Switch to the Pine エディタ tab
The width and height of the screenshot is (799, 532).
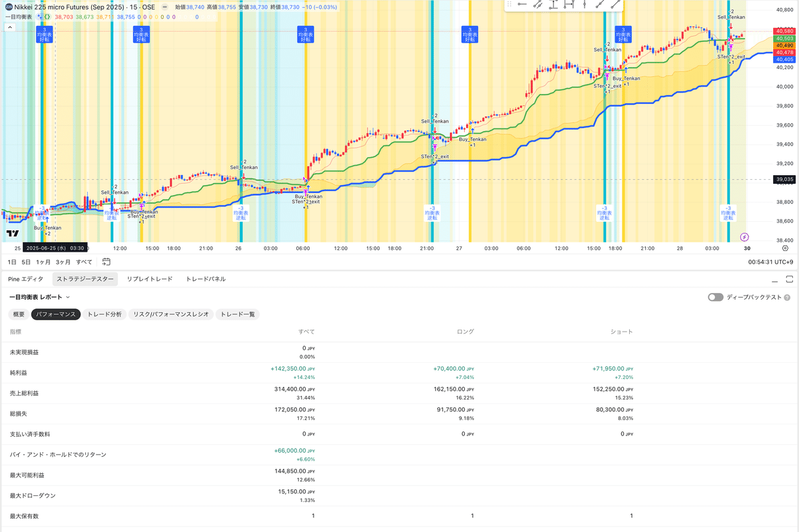[25, 279]
